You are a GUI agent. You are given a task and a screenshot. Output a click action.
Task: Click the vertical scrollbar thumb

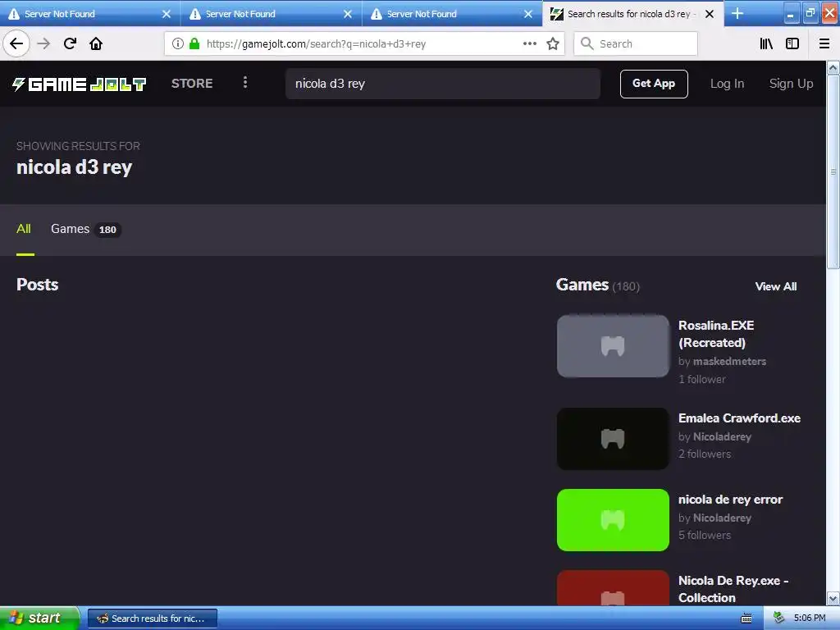click(x=833, y=171)
